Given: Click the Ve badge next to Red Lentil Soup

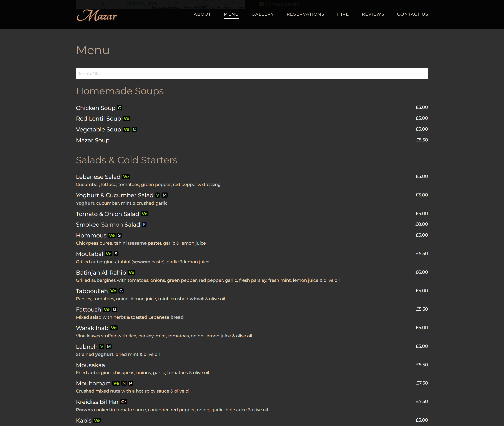Looking at the screenshot, I should click(126, 118).
